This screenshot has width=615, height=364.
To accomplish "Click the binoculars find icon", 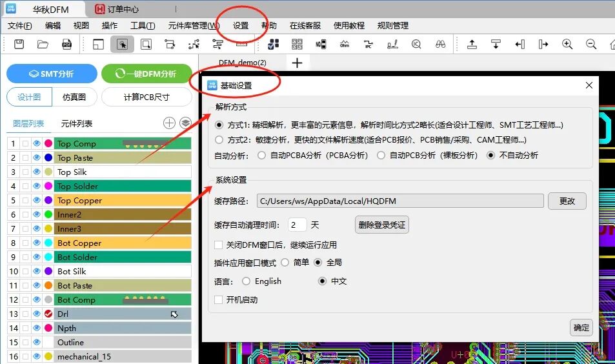I will pyautogui.click(x=441, y=45).
